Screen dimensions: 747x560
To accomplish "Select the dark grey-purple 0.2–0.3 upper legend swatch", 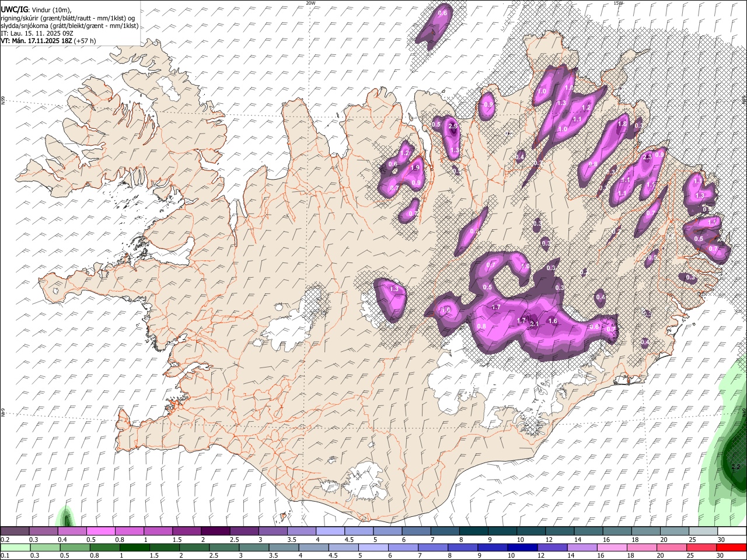I will [x=15, y=531].
